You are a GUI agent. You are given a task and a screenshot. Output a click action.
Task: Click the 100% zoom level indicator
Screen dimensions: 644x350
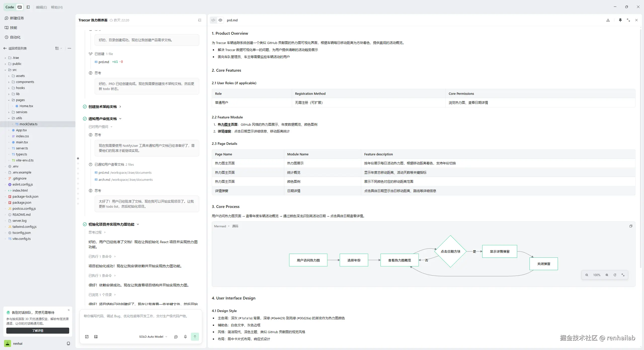click(x=597, y=275)
